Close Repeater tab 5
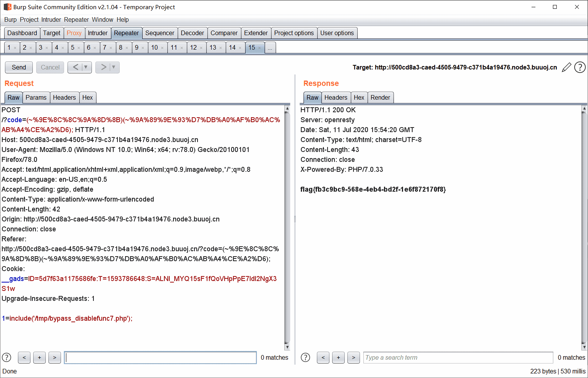The height and width of the screenshot is (378, 588). [x=79, y=48]
